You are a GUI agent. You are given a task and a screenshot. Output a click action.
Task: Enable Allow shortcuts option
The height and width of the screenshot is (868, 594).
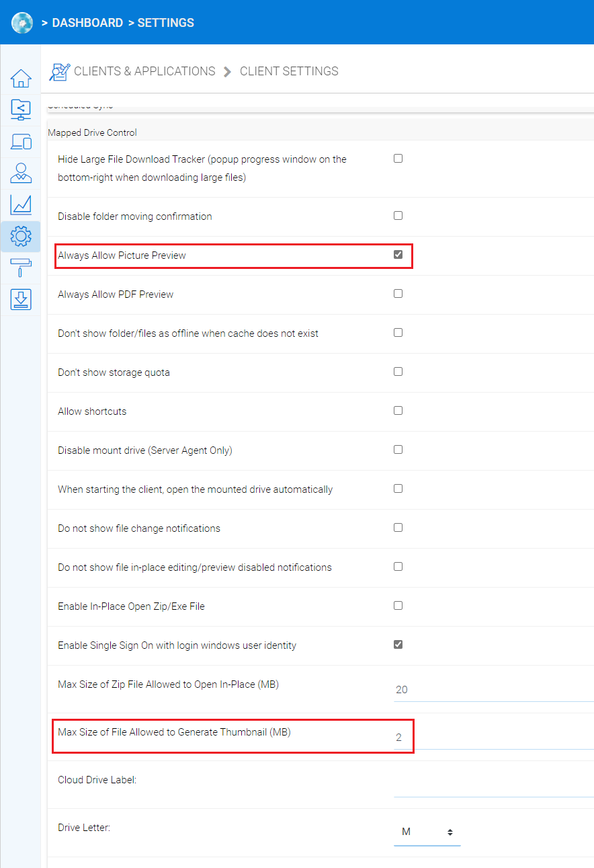(x=398, y=410)
